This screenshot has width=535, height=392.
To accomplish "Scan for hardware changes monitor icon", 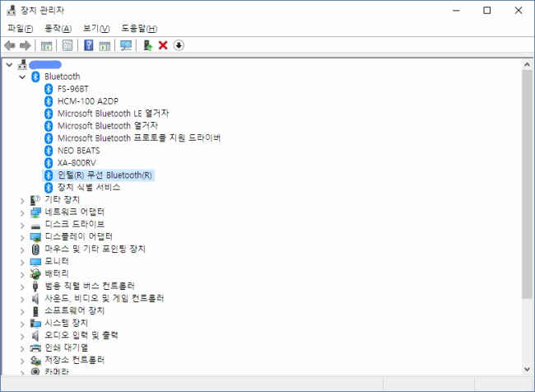I will [126, 45].
